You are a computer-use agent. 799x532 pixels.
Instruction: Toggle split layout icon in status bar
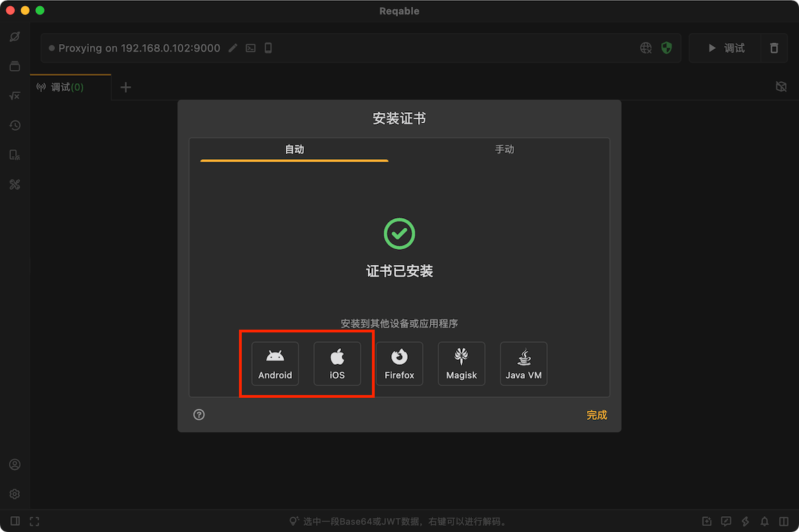tap(784, 521)
